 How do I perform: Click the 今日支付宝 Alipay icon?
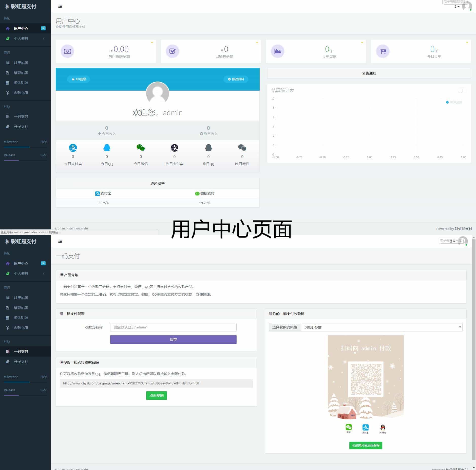[73, 148]
